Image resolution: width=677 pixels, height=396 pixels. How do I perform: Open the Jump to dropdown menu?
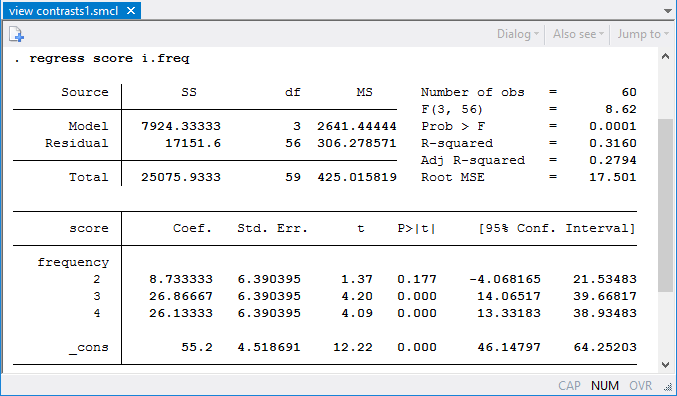point(643,34)
